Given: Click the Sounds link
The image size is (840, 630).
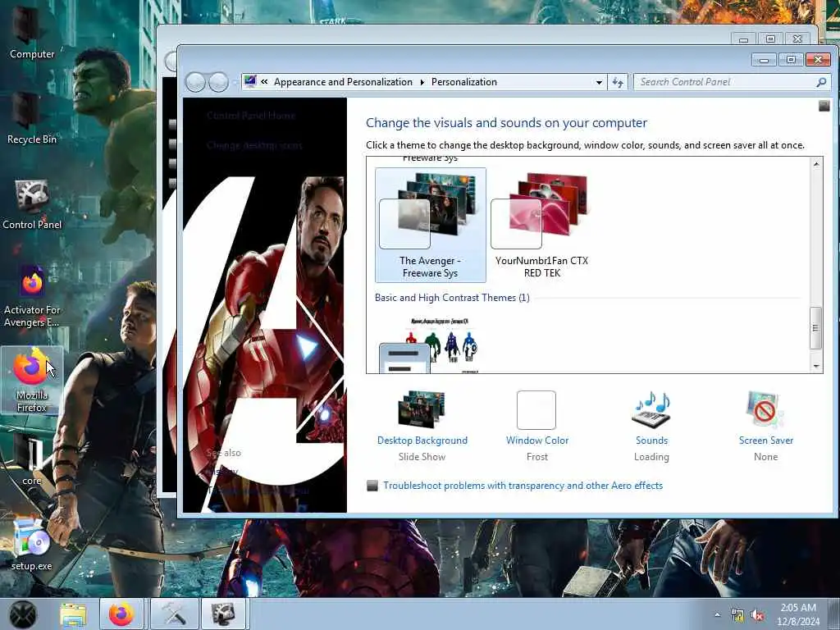Looking at the screenshot, I should (651, 441).
